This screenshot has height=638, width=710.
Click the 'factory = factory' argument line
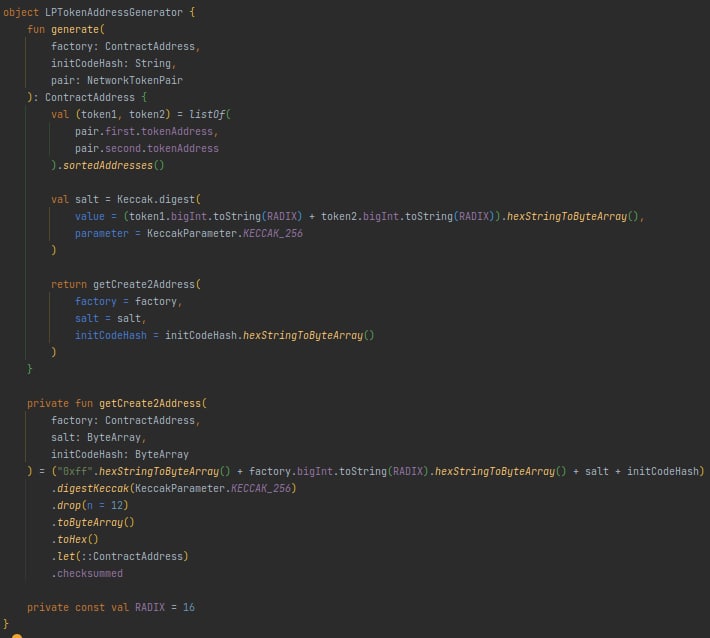pyautogui.click(x=129, y=302)
